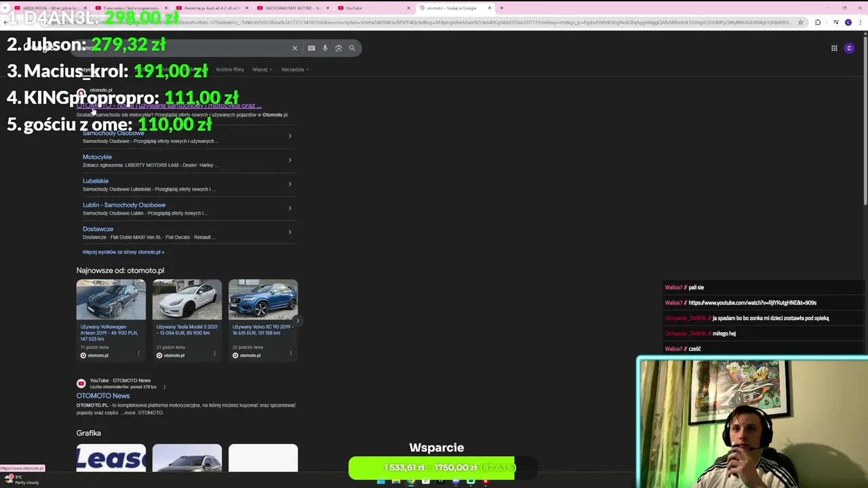Open the Chrome three-dot menu
This screenshot has height=488, width=868.
[859, 22]
